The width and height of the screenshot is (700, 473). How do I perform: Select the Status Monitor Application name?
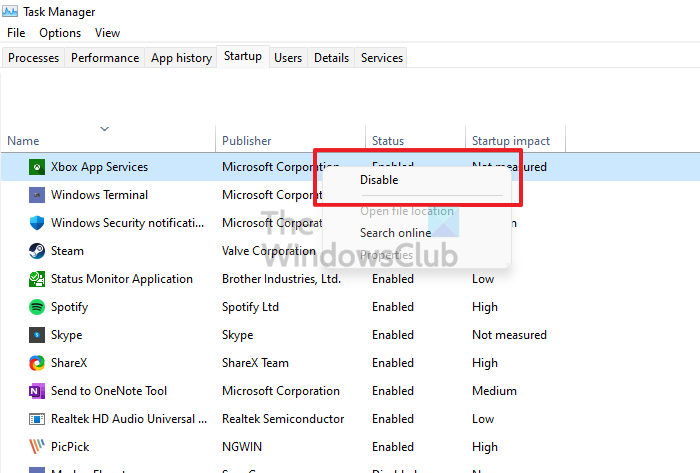click(x=121, y=279)
